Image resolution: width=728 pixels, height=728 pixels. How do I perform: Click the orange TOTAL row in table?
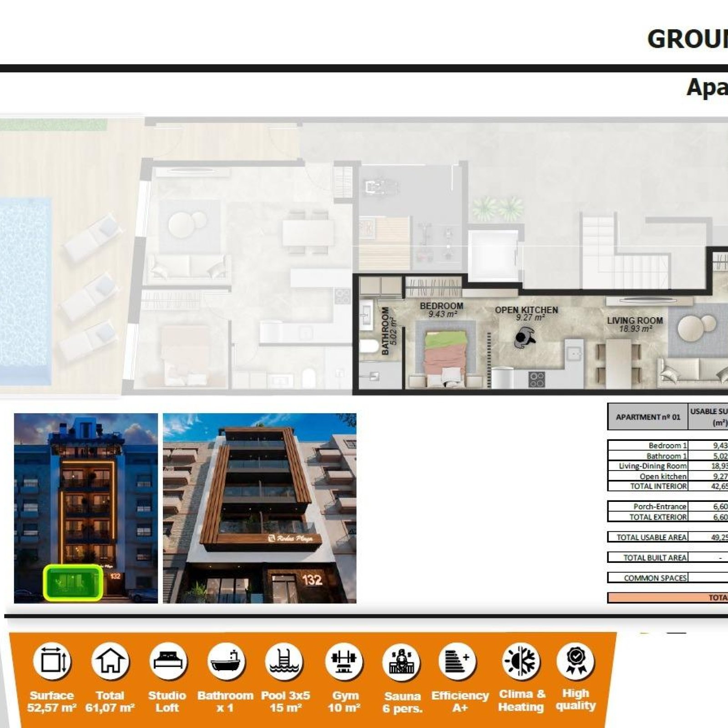pos(668,597)
